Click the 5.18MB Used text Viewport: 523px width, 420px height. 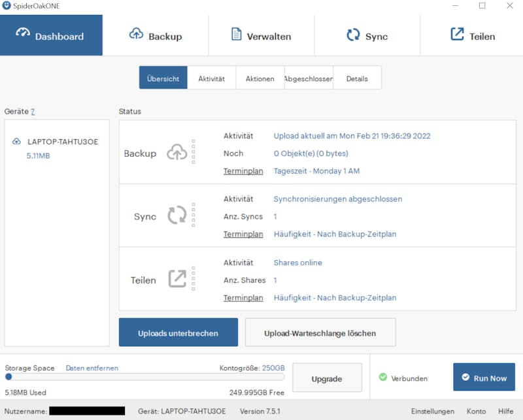click(x=25, y=393)
